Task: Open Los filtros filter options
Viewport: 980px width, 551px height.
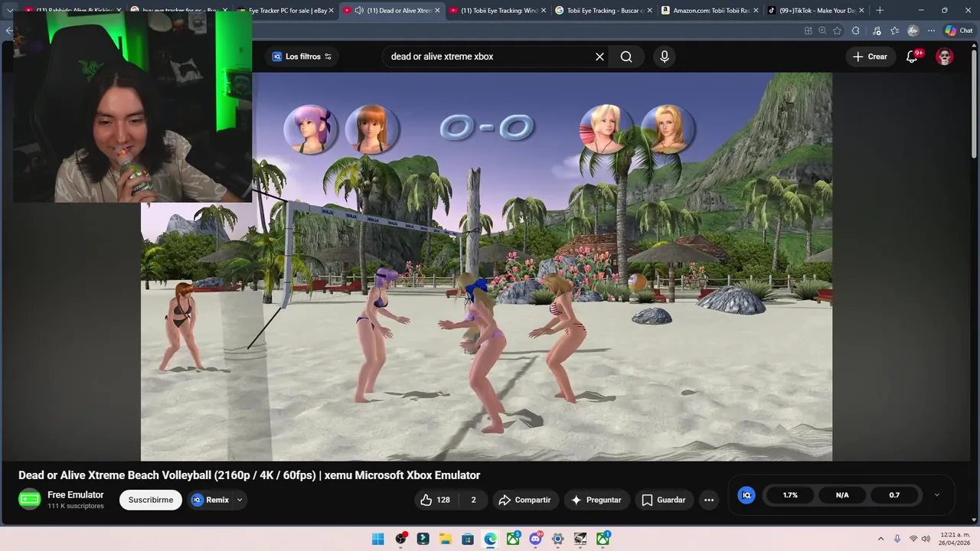Action: (x=302, y=57)
